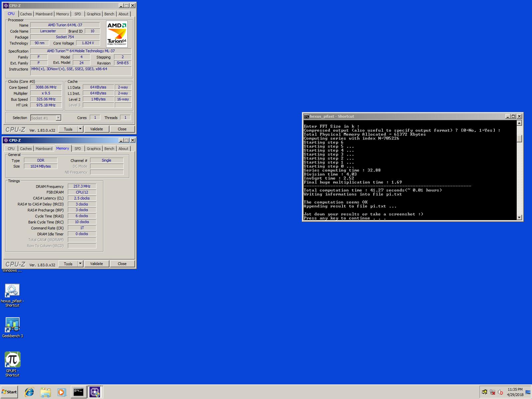Viewport: 532px width, 399px height.
Task: Open Bench tab in bottom CPU-Z window
Action: (109, 149)
